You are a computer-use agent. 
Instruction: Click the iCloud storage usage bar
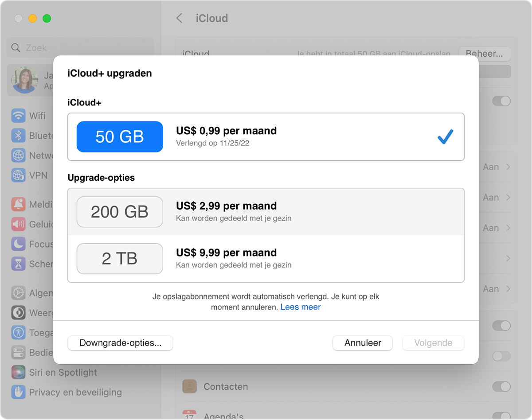coord(492,72)
